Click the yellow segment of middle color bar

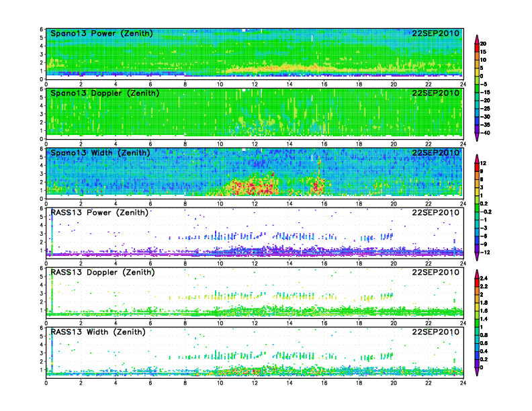[x=477, y=191]
